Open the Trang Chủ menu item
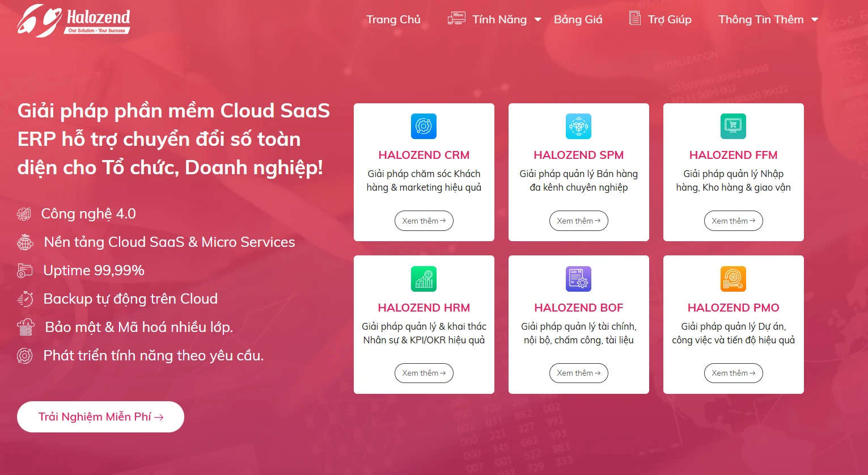The height and width of the screenshot is (475, 868). coord(393,20)
